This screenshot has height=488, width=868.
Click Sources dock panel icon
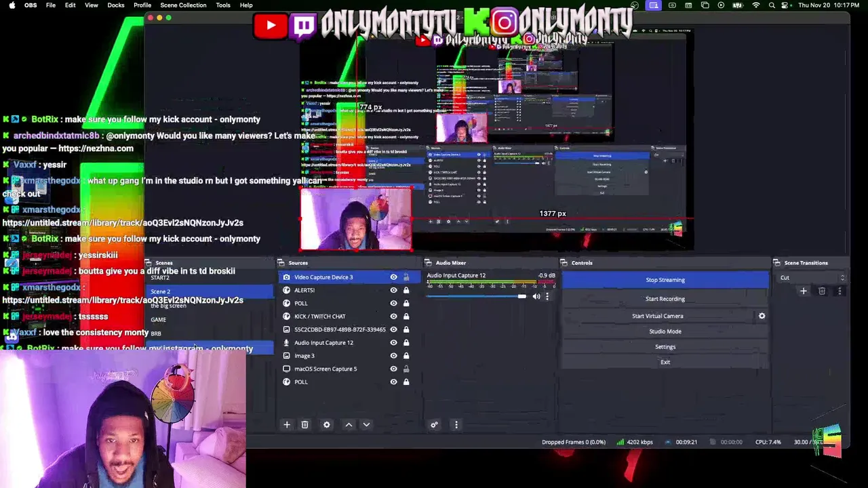281,263
